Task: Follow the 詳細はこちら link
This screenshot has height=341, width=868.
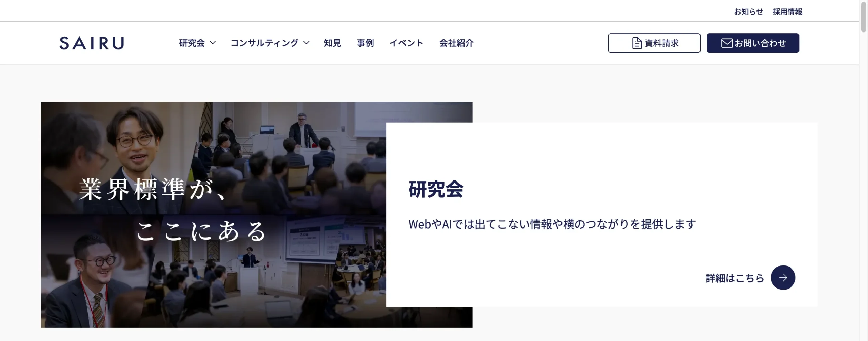Action: [x=735, y=278]
